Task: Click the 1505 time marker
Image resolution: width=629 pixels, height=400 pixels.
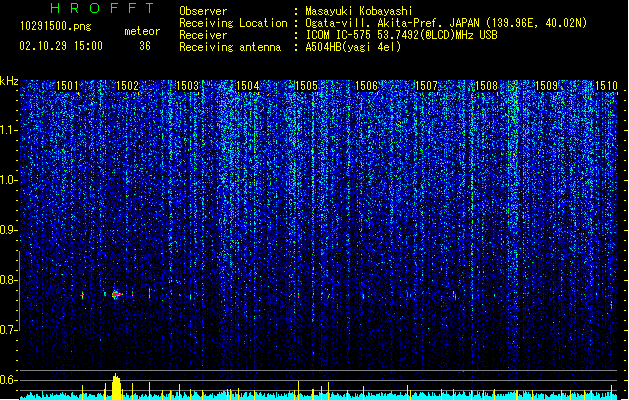Action: [x=306, y=86]
